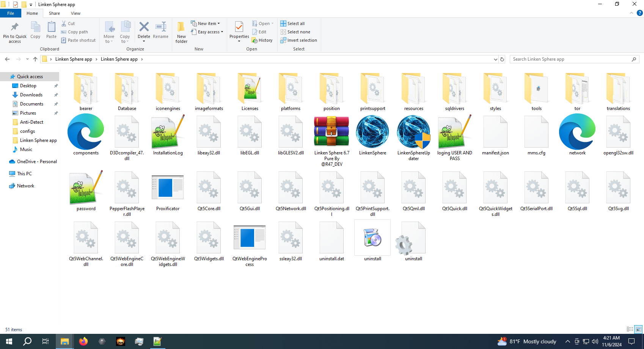
Task: Expand the address bar history dropdown
Action: (x=495, y=59)
